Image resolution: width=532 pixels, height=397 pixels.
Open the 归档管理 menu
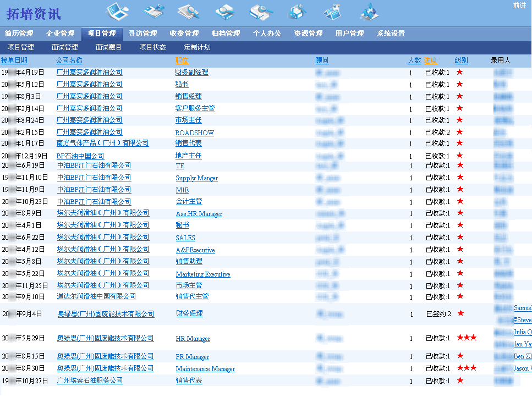(226, 33)
